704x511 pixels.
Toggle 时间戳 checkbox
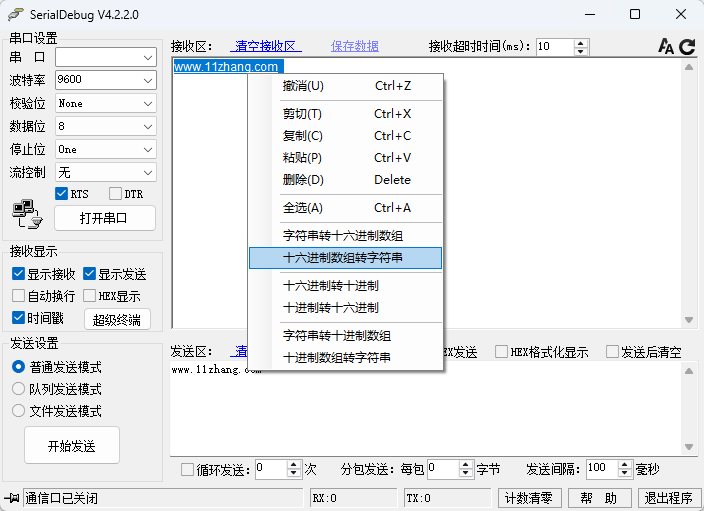coord(18,317)
